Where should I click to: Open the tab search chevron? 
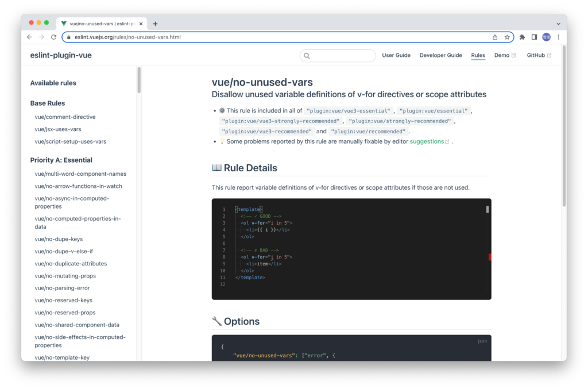coord(559,23)
